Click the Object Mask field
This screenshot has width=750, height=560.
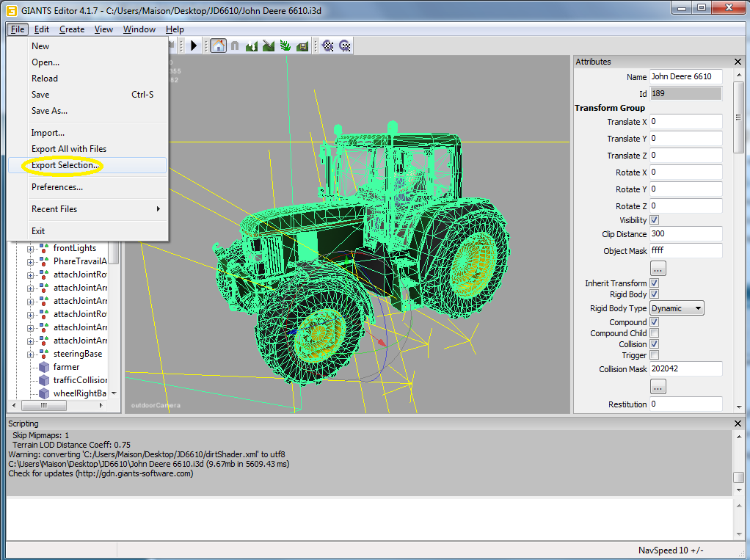(x=685, y=250)
